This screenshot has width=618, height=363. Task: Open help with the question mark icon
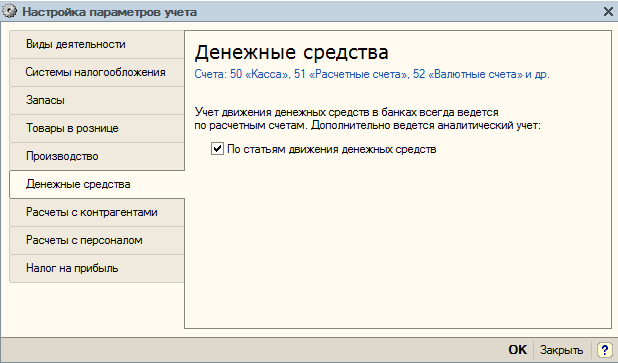[604, 350]
